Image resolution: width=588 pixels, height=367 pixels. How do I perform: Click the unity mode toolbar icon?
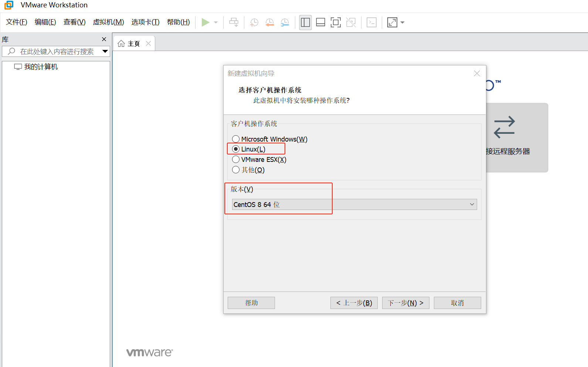[351, 23]
